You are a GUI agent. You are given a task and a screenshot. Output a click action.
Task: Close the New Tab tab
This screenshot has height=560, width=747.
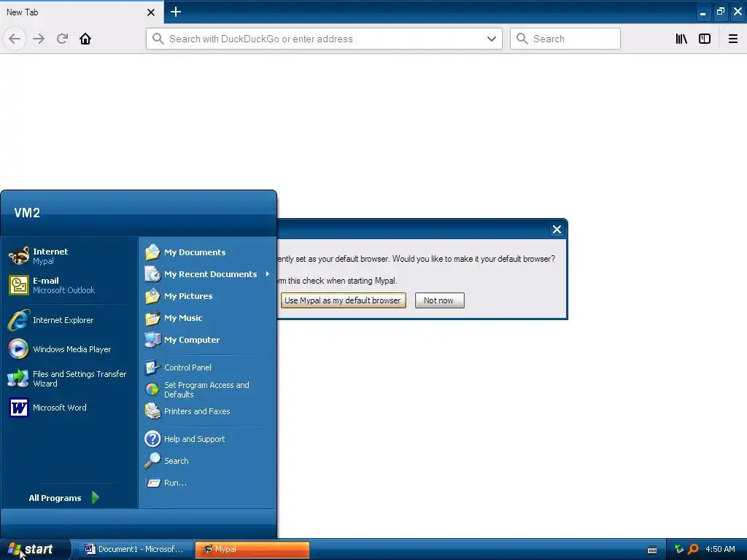tap(150, 12)
